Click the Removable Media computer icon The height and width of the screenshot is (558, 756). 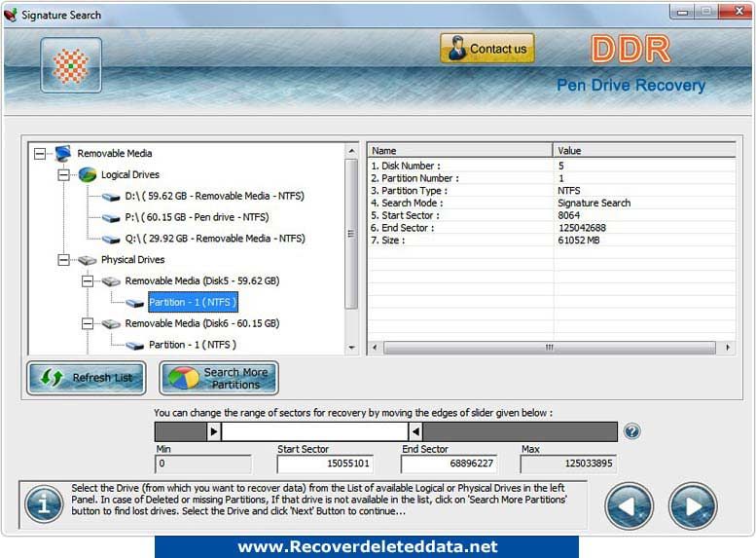point(62,154)
